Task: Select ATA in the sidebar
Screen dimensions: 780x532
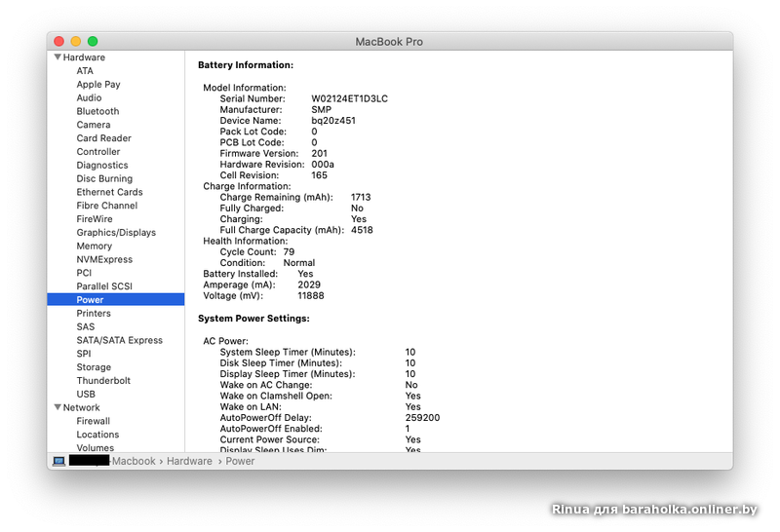Action: tap(85, 70)
